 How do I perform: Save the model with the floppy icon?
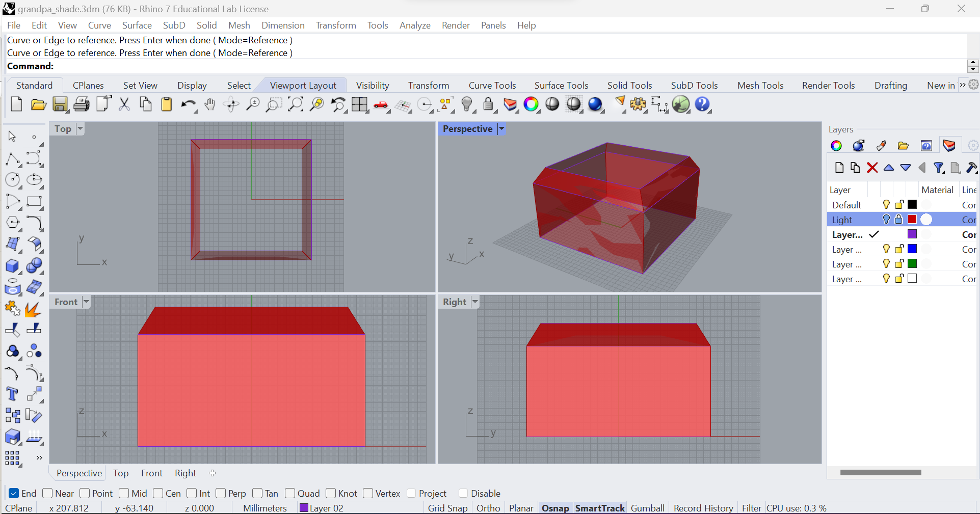tap(60, 104)
